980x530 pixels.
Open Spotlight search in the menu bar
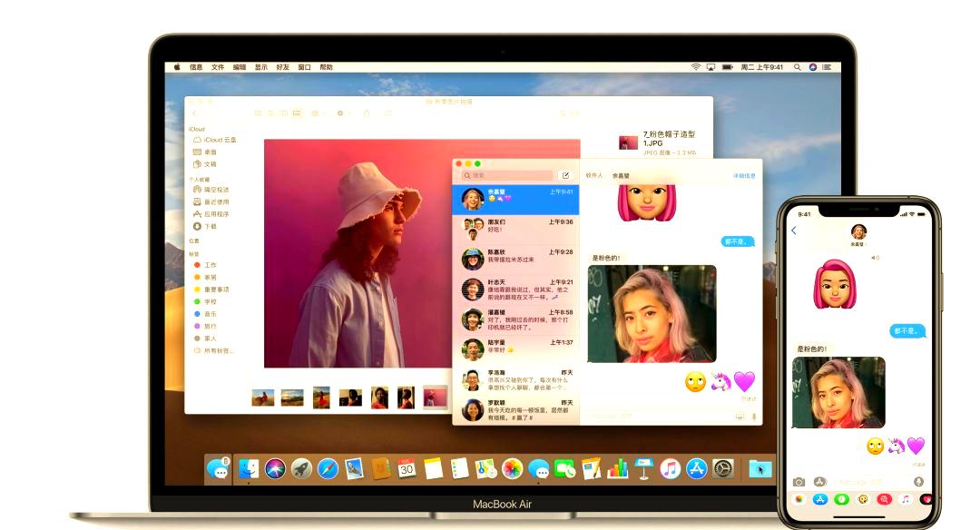coord(798,67)
